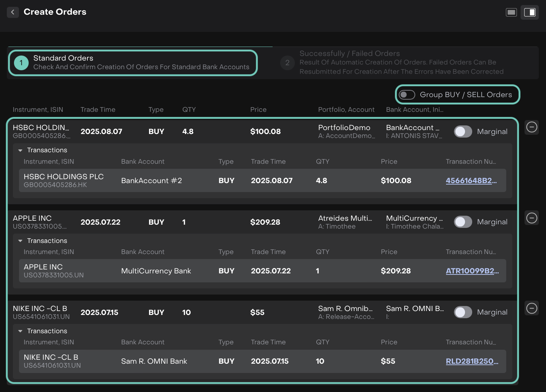Remove the Nike Inc order with minus icon
The height and width of the screenshot is (392, 546).
(x=531, y=308)
